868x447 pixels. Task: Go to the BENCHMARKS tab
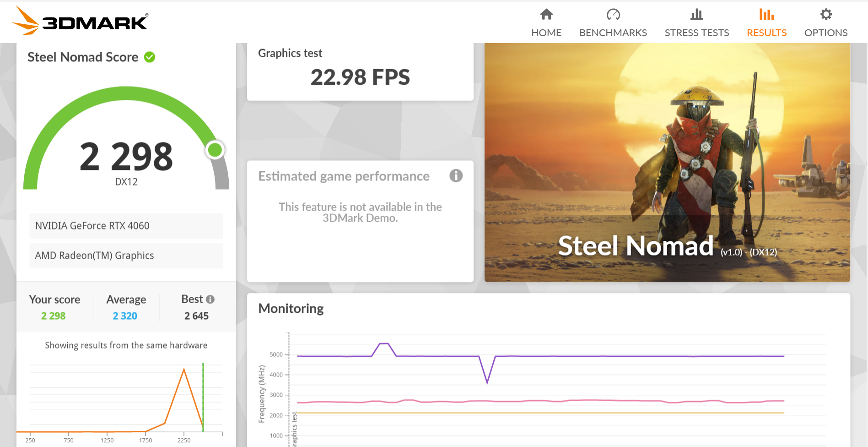(x=613, y=23)
